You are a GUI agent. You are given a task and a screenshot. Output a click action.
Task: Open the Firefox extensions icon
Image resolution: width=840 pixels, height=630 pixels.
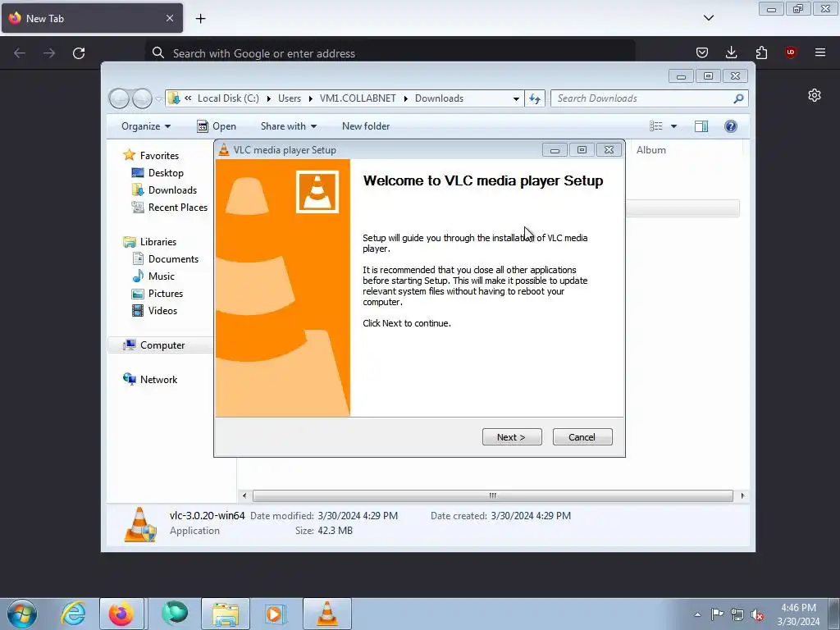coord(761,52)
